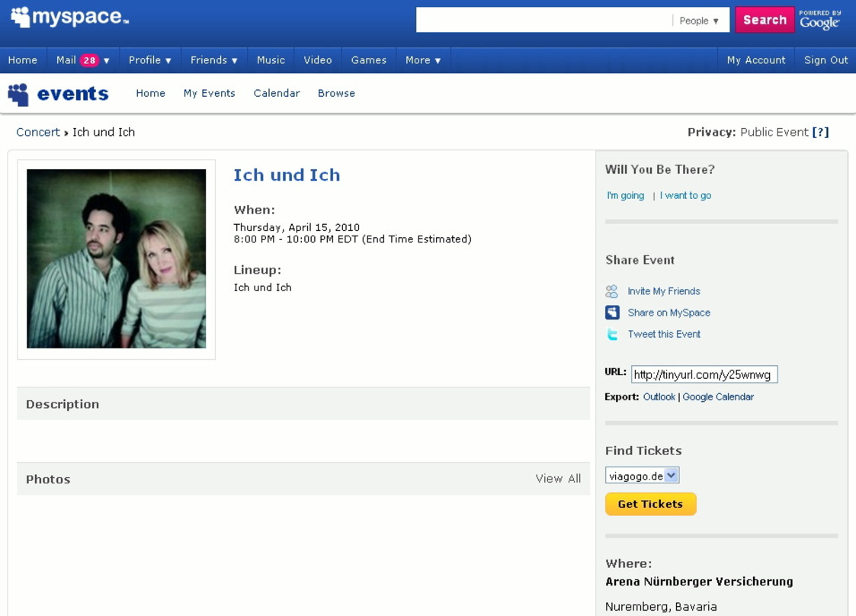Viewport: 856px width, 616px height.
Task: Export event to Outlook
Action: [659, 397]
